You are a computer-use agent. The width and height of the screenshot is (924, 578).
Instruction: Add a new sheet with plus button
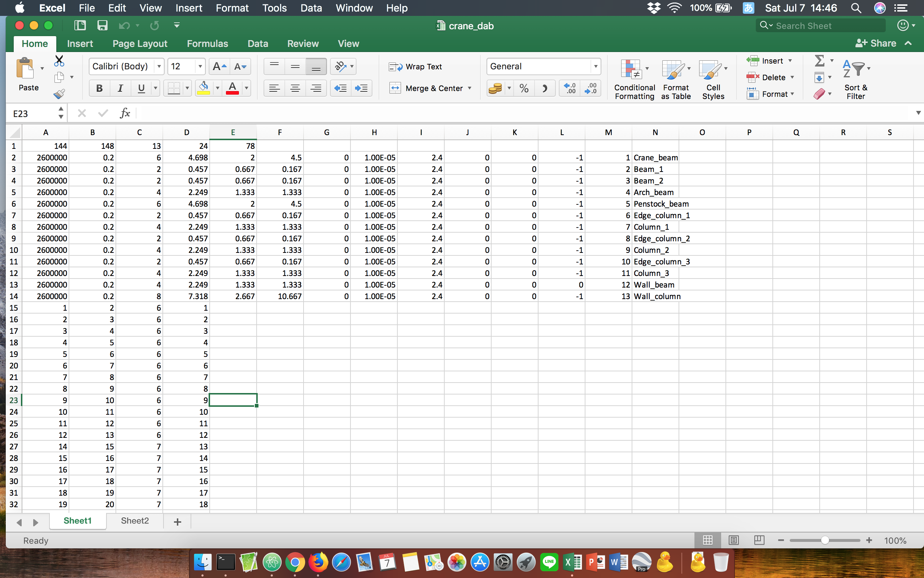coord(178,522)
